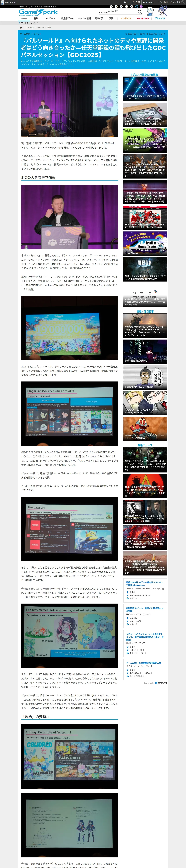Open the 吉田輝和のゲームプレイ絵日記 thumbnail
This screenshot has height=868, width=186.
click(145, 377)
